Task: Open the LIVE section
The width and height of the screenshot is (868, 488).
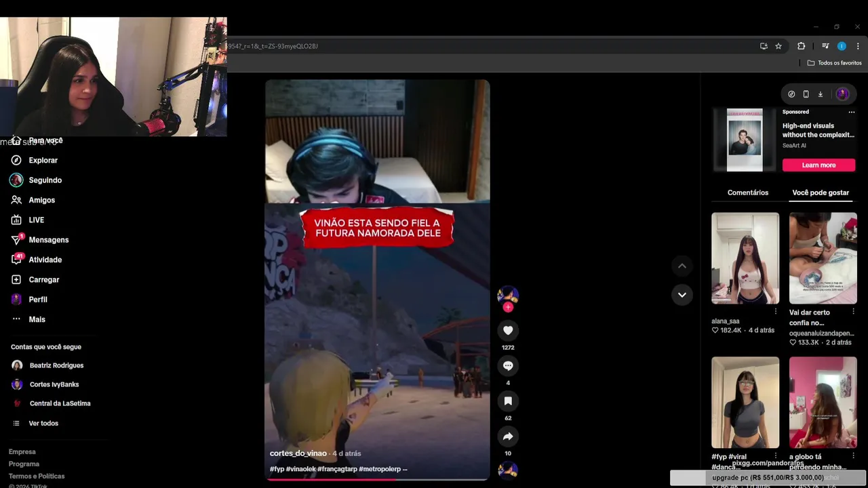Action: click(27, 220)
